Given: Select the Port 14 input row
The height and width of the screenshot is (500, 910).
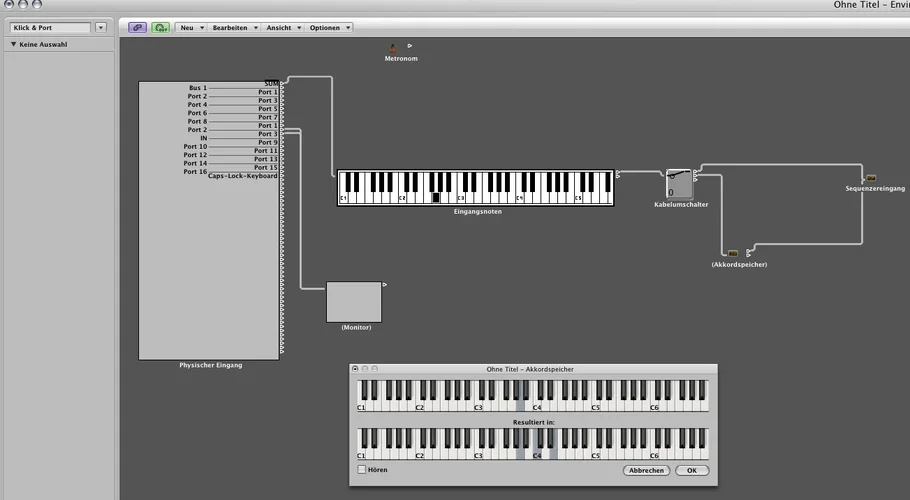Looking at the screenshot, I should [195, 164].
